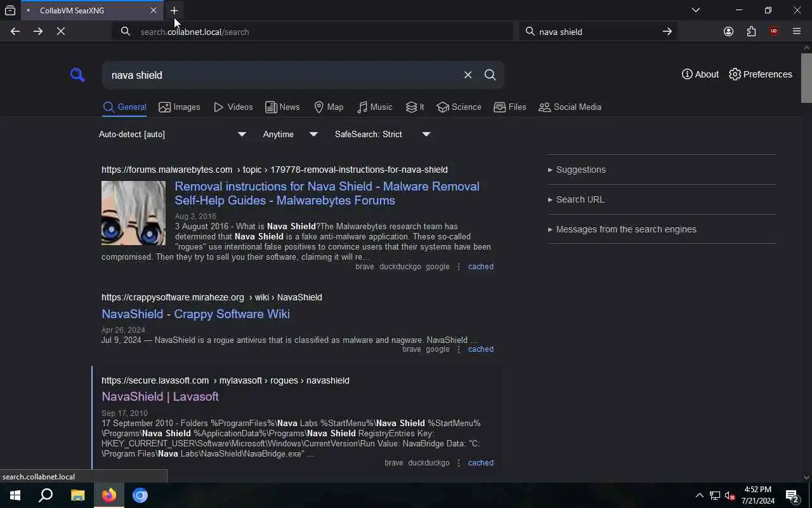Open the list all tabs dropdown
The width and height of the screenshot is (812, 508).
coord(695,10)
